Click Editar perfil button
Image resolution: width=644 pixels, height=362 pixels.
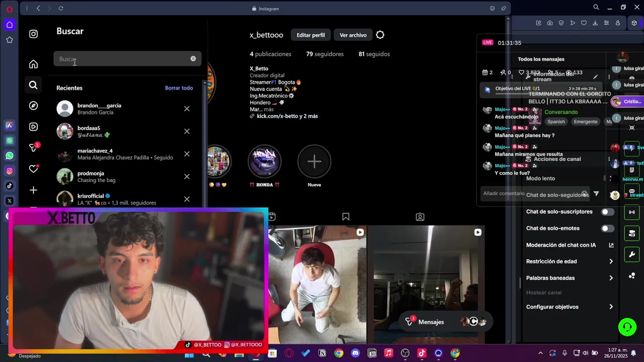point(310,35)
